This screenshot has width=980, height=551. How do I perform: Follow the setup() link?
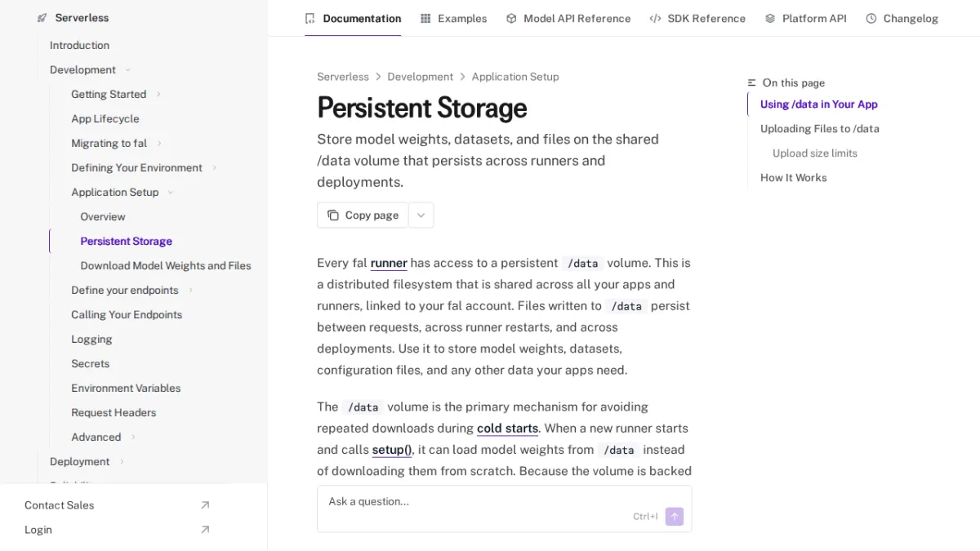pos(392,449)
